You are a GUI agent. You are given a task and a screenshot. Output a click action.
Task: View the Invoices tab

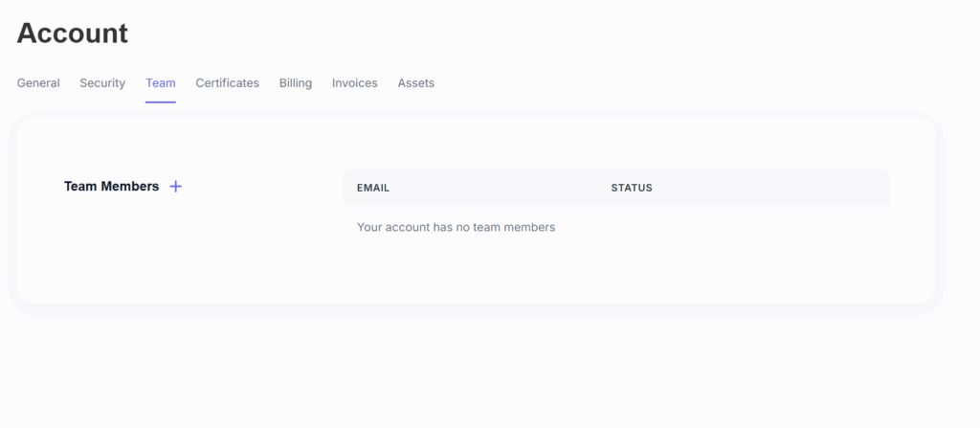[355, 83]
